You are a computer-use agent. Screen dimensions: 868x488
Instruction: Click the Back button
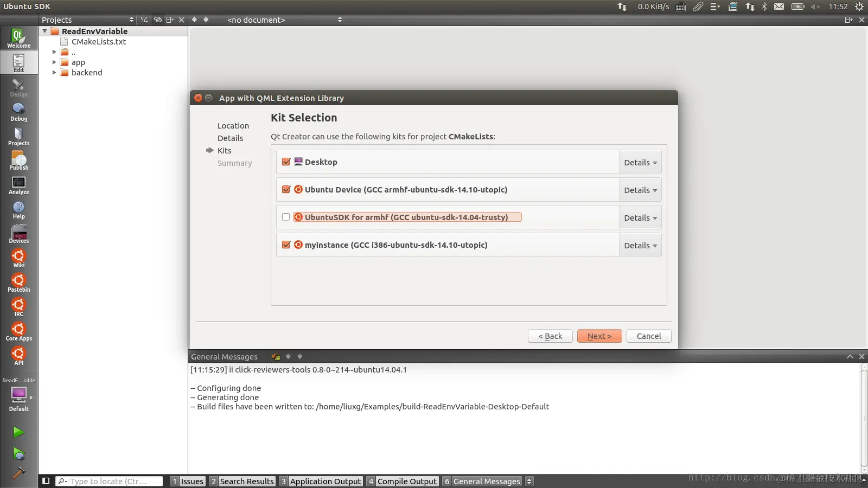pos(550,336)
